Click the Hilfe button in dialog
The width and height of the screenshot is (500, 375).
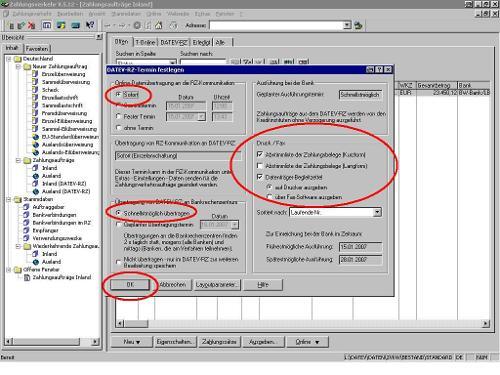[263, 284]
